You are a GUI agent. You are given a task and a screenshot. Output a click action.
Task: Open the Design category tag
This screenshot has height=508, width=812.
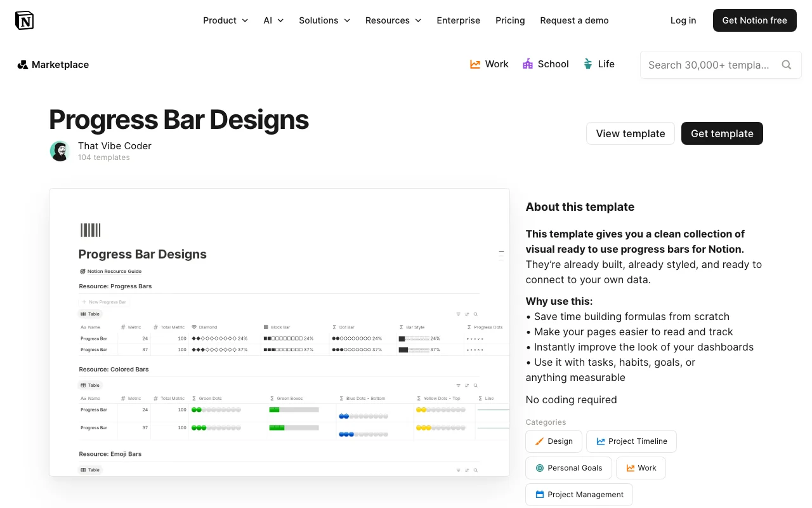553,441
